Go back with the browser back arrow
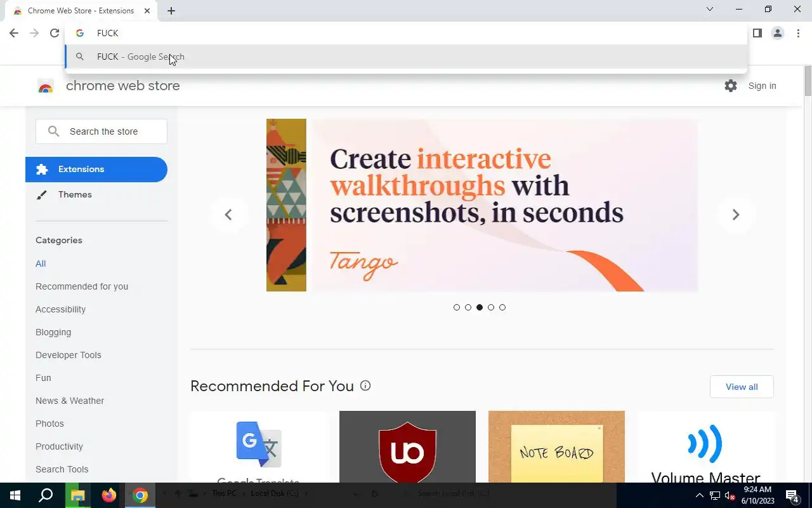 (x=14, y=33)
